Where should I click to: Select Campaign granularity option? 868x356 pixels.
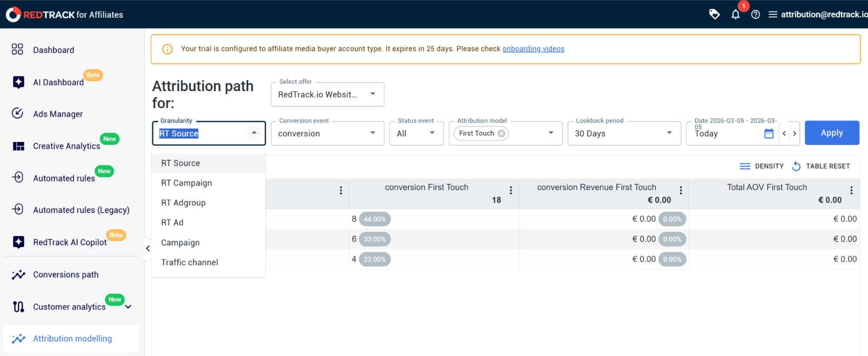tap(208, 243)
